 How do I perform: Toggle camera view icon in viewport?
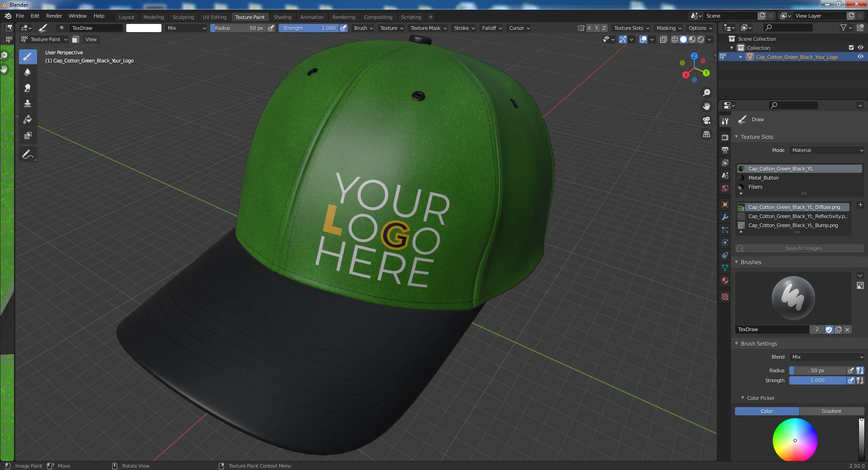point(706,120)
